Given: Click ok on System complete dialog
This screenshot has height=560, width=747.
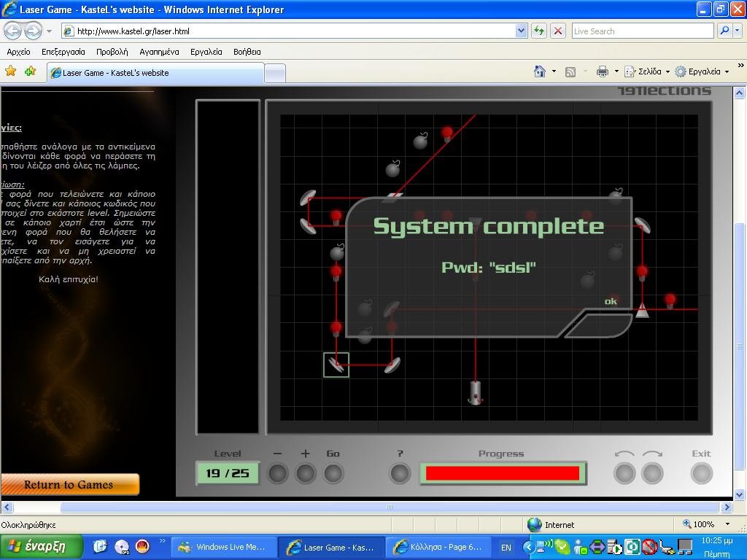Looking at the screenshot, I should click(x=611, y=301).
